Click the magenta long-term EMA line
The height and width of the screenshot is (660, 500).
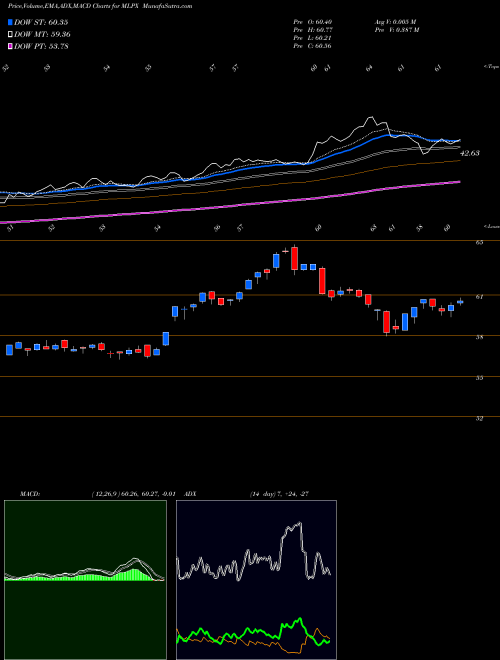click(x=231, y=205)
